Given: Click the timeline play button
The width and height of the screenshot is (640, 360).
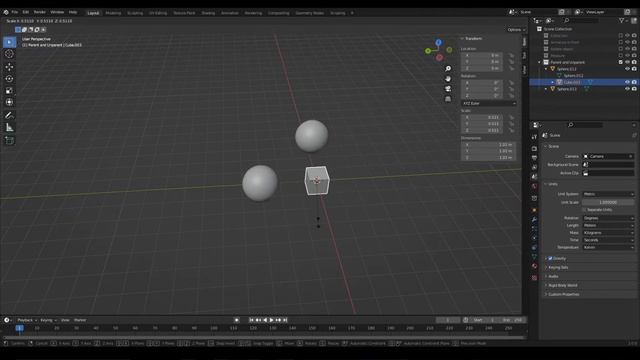Looking at the screenshot, I should (x=271, y=320).
